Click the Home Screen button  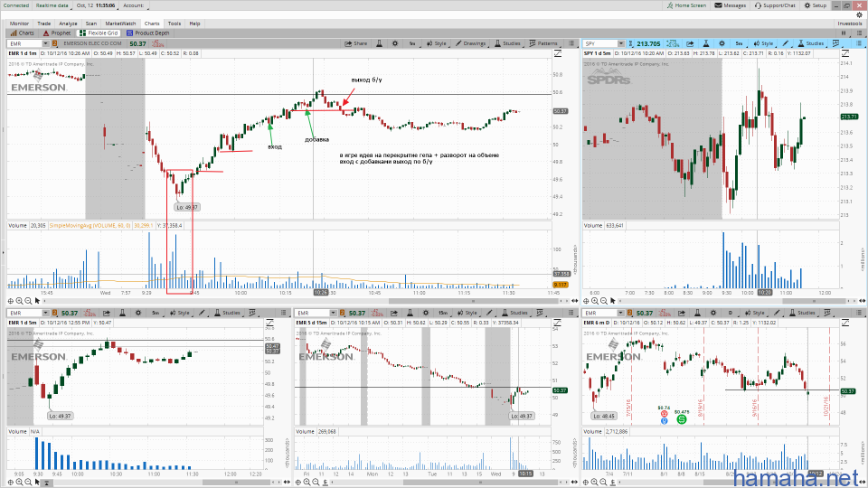[x=686, y=5]
